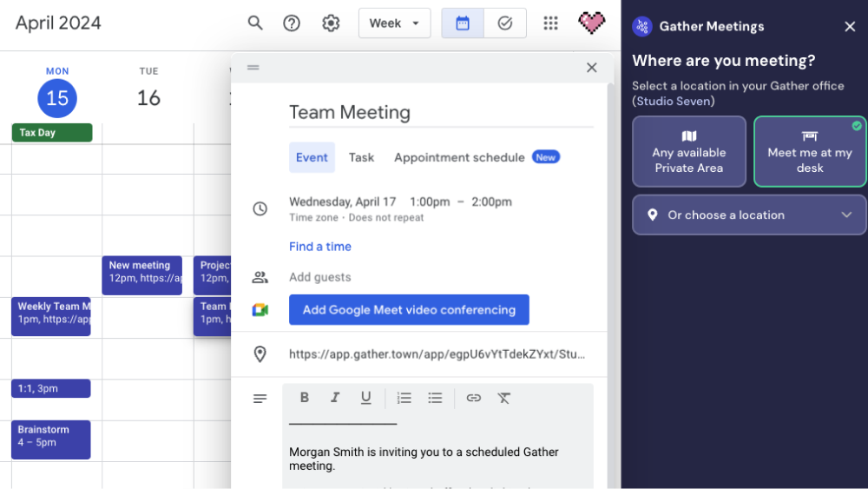868x489 pixels.
Task: Remove formatting from description text
Action: click(503, 398)
